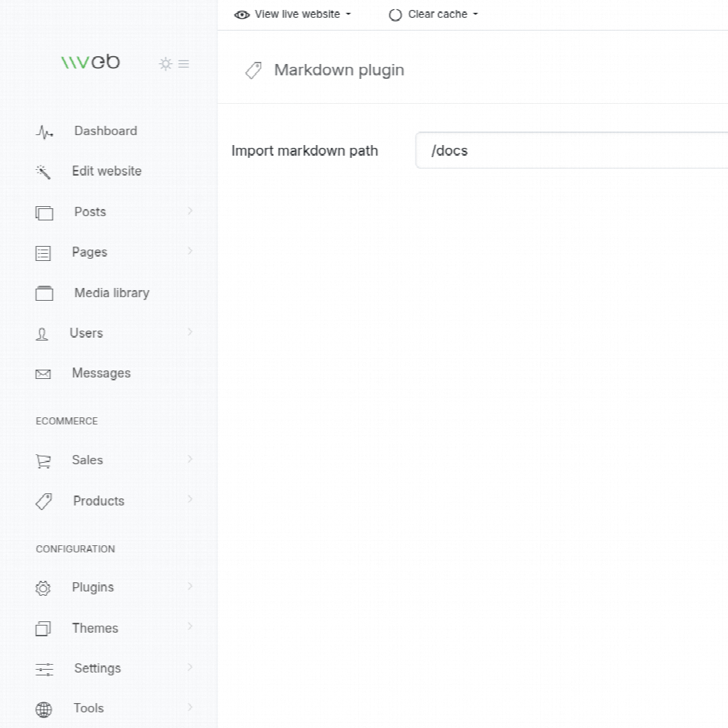Click the Vvveb logo link

click(x=90, y=63)
